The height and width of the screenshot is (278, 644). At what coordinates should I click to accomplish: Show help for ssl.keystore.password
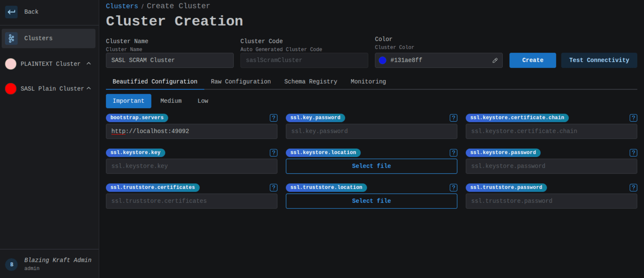tap(634, 153)
